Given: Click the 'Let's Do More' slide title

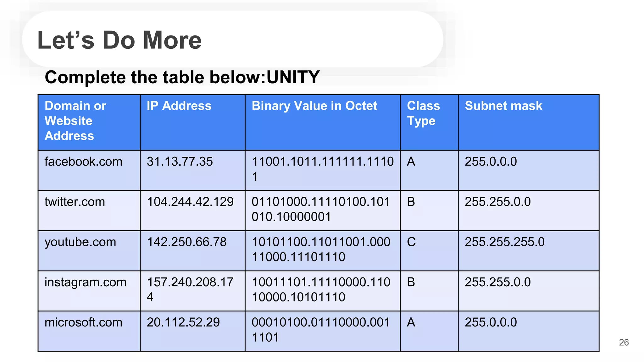Looking at the screenshot, I should pyautogui.click(x=119, y=40).
